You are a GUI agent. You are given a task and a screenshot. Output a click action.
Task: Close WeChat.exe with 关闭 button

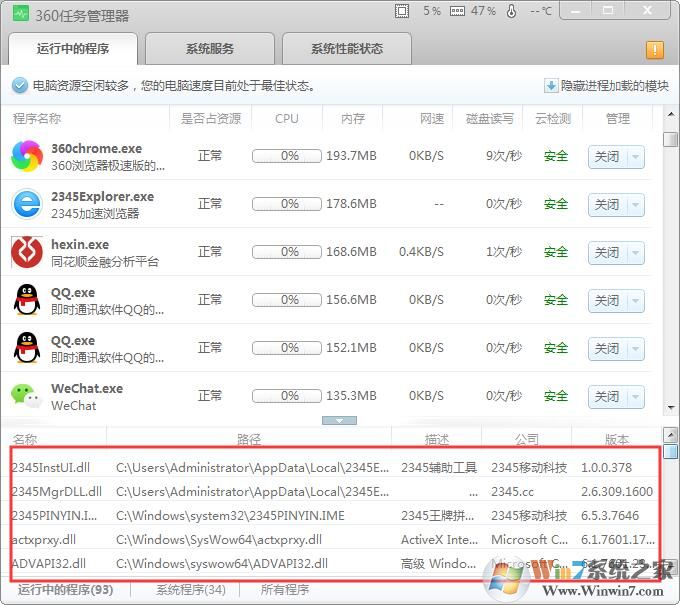(607, 396)
